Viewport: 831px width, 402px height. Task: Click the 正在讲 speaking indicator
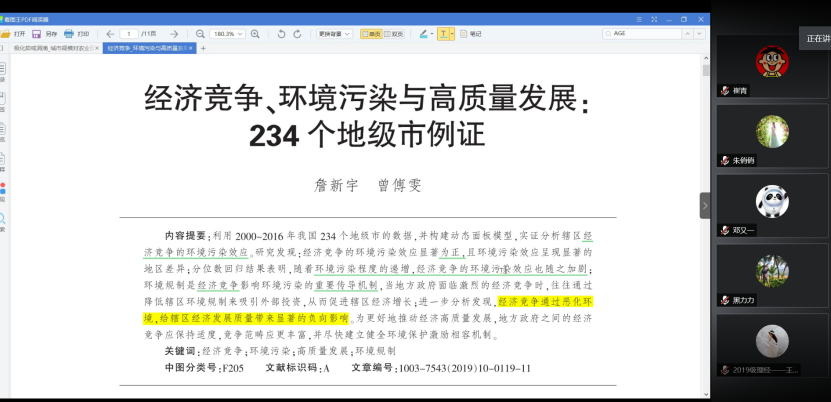815,39
